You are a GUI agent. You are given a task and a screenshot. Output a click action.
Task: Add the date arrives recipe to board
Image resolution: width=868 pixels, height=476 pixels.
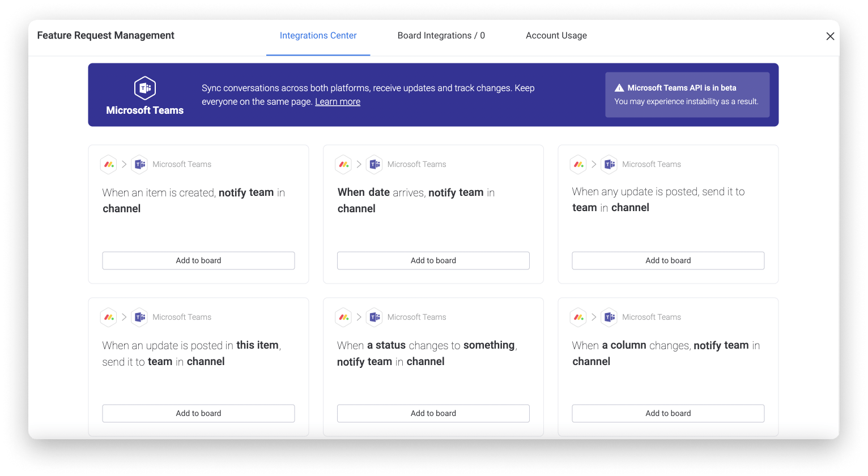tap(433, 260)
